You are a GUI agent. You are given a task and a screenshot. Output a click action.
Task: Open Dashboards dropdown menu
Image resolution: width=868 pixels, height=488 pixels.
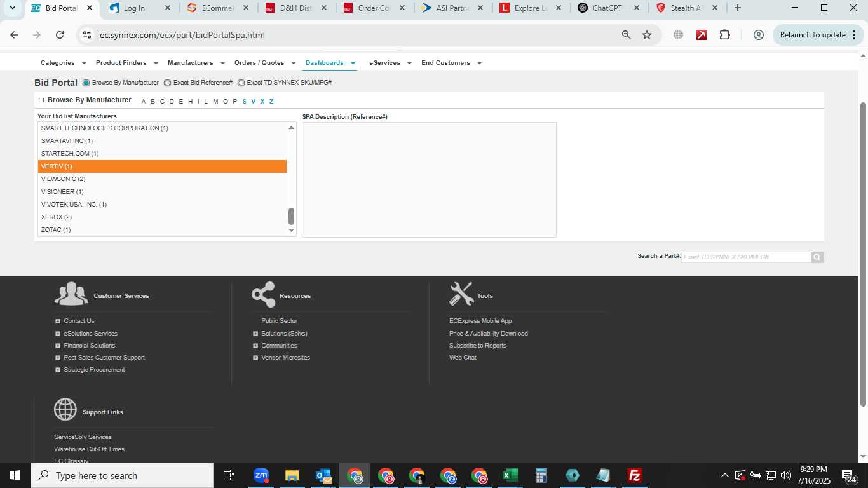click(x=330, y=63)
